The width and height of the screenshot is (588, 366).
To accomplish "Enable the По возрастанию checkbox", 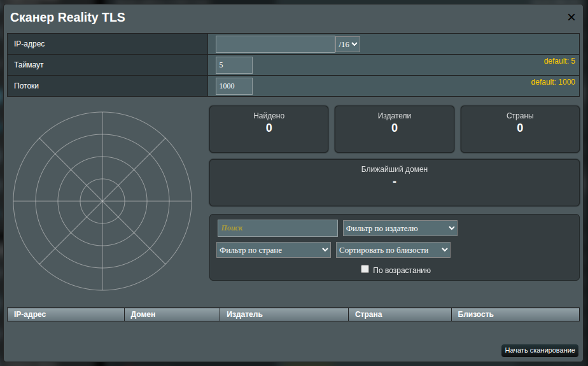I will click(365, 269).
